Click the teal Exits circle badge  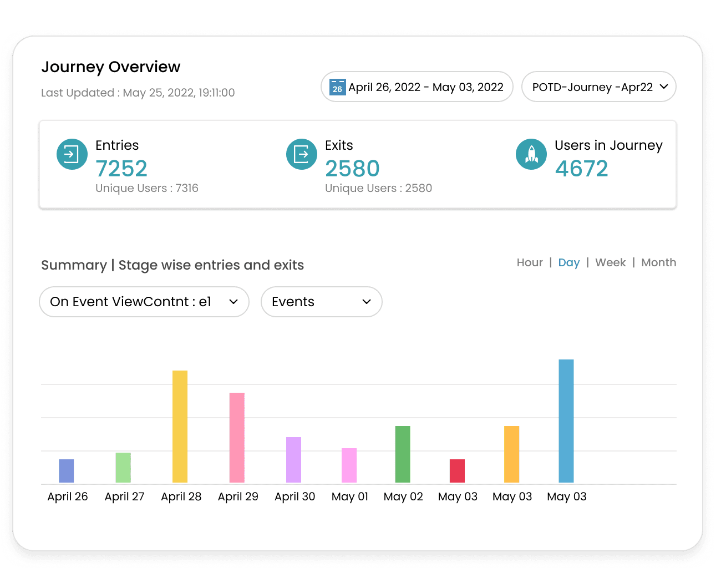[x=302, y=154]
